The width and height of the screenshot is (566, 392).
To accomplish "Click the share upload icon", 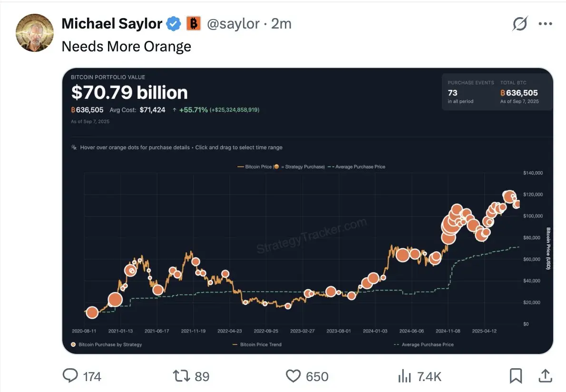I will coord(546,376).
